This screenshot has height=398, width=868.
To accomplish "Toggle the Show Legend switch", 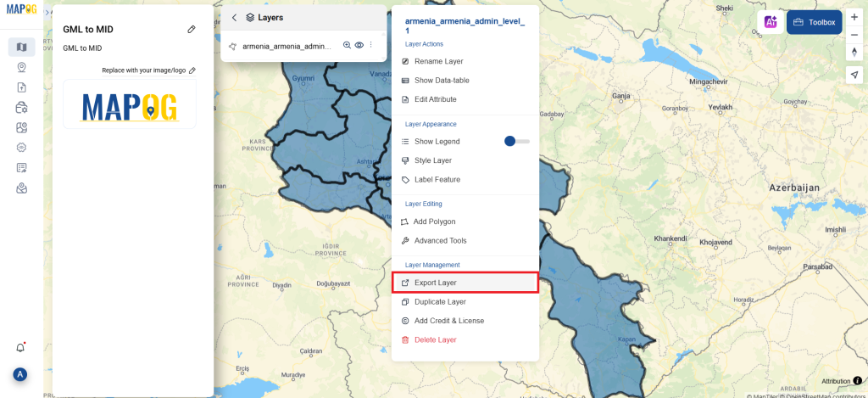I will (x=517, y=142).
